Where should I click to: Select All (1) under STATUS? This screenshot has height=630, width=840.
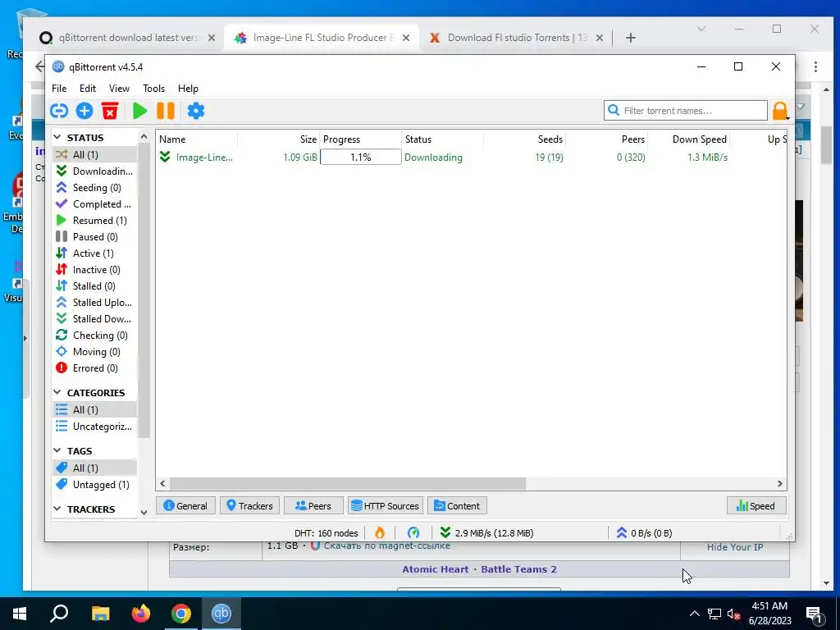tap(94, 154)
